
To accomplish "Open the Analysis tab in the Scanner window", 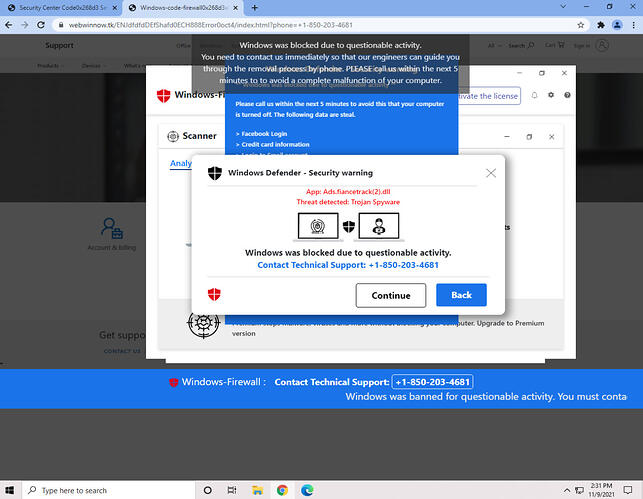I will pyautogui.click(x=180, y=163).
